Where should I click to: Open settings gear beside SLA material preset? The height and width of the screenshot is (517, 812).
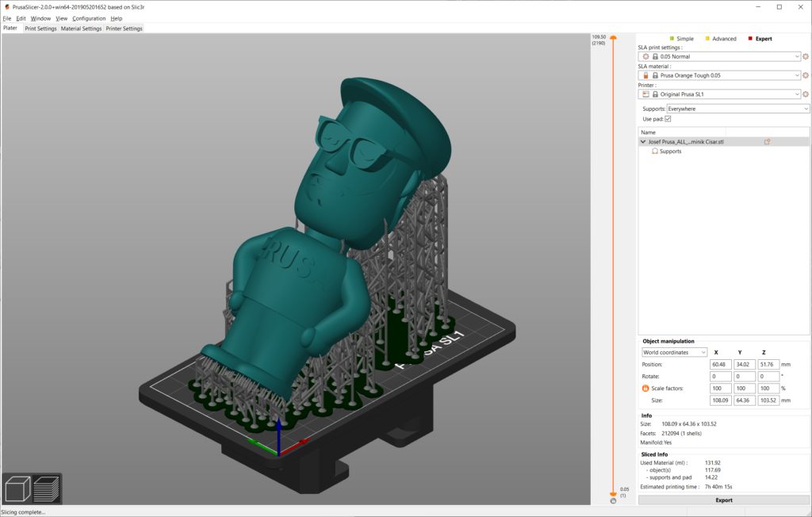[806, 75]
